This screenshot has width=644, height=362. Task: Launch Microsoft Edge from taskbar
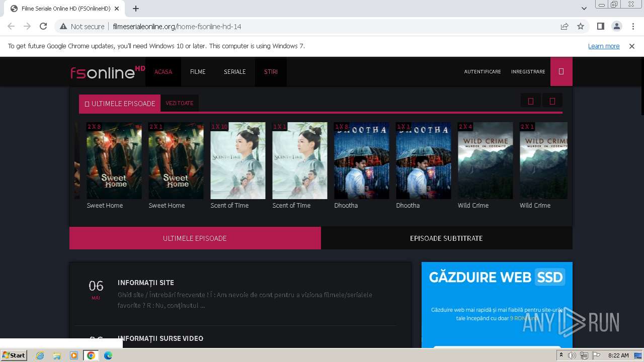pos(108,355)
